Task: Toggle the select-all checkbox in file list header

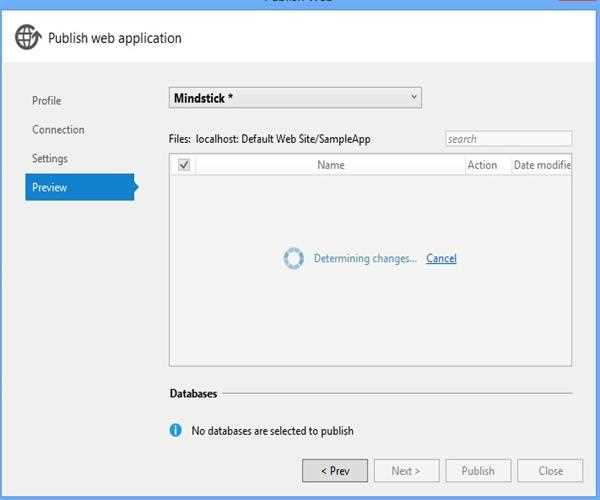Action: (184, 165)
